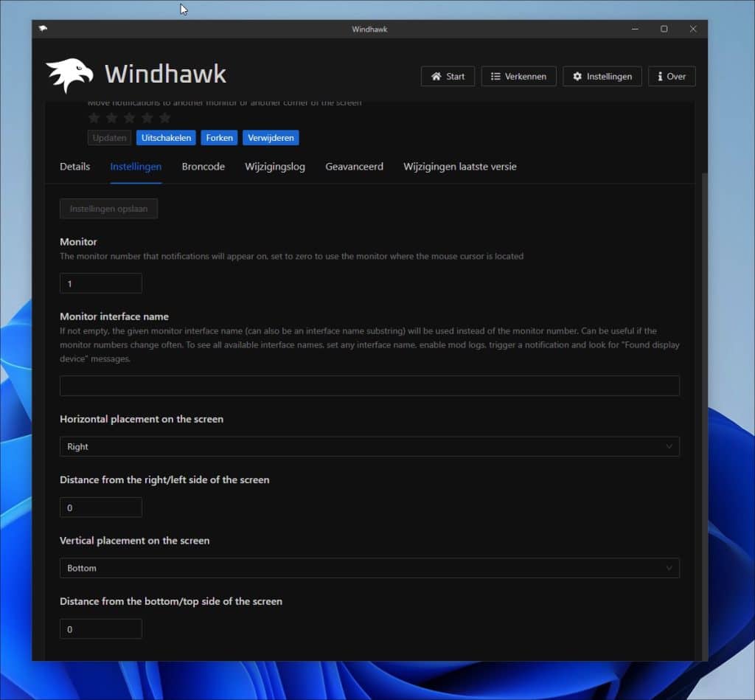Fork the mod with Forken
This screenshot has height=700, width=755.
coord(219,138)
